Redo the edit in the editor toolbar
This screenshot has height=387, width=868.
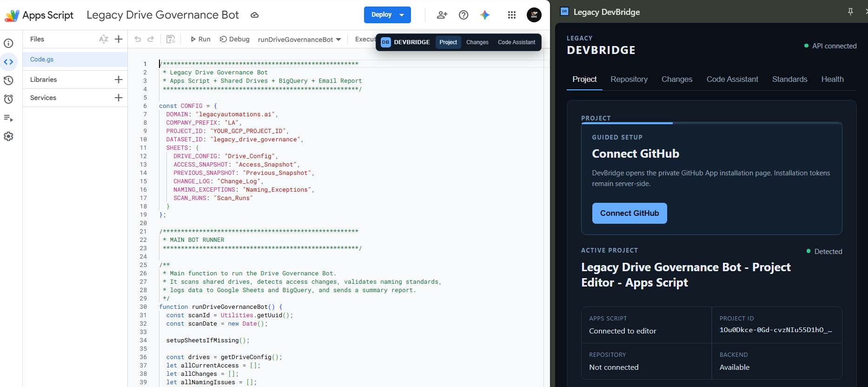click(x=151, y=39)
